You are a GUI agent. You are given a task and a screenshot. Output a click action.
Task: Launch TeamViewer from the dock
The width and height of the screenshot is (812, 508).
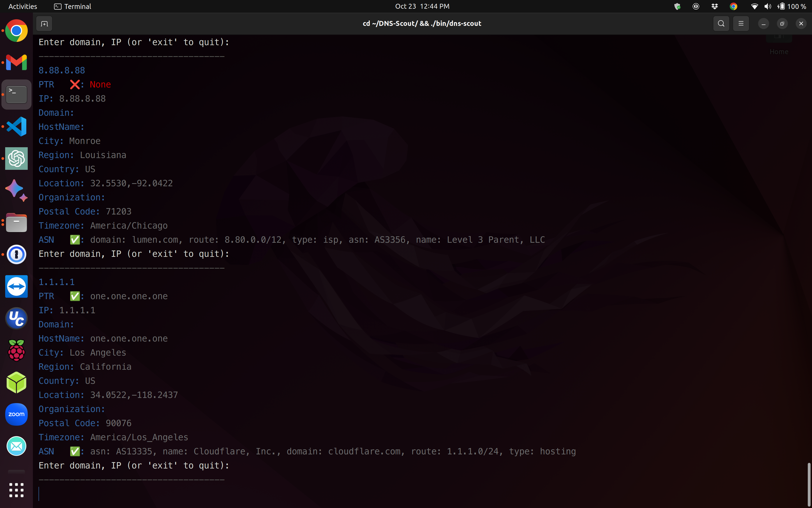click(16, 286)
